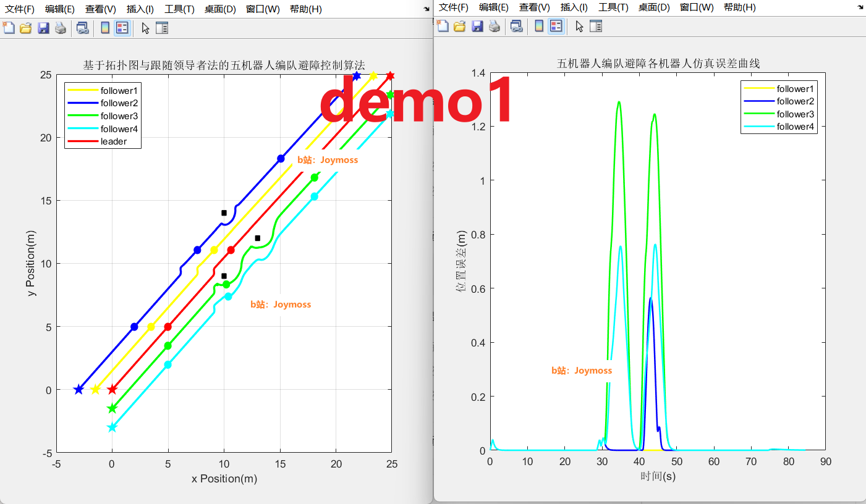
Task: Open Property Inspector in left figure toolbar
Action: [x=162, y=28]
